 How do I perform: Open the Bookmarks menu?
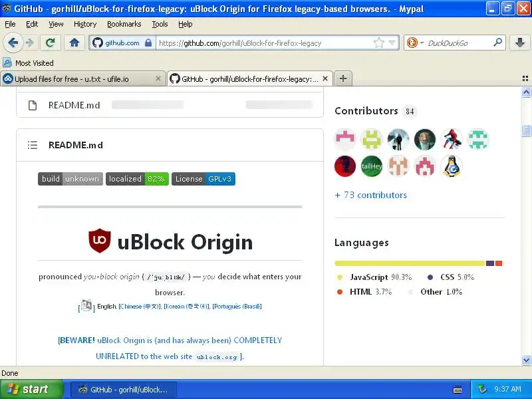click(x=124, y=24)
